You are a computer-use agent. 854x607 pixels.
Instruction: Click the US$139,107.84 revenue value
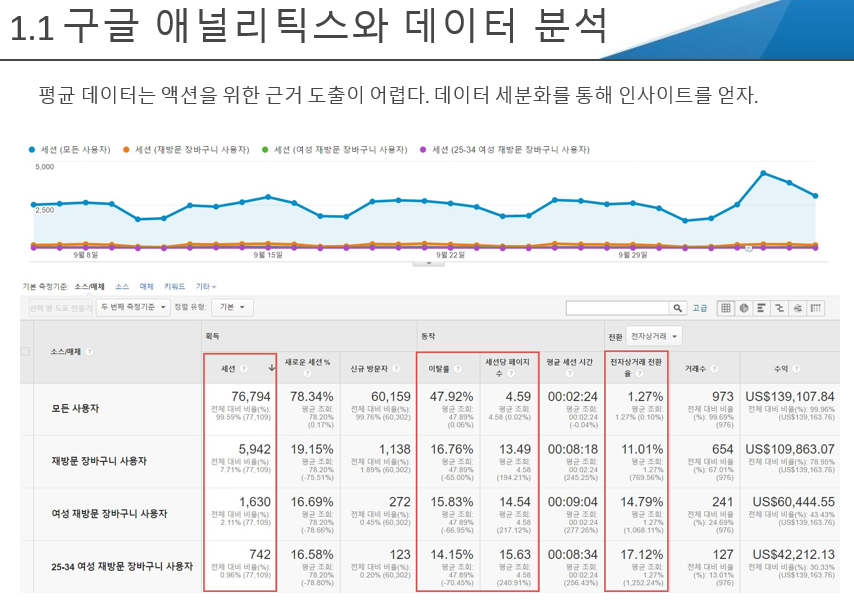click(790, 397)
